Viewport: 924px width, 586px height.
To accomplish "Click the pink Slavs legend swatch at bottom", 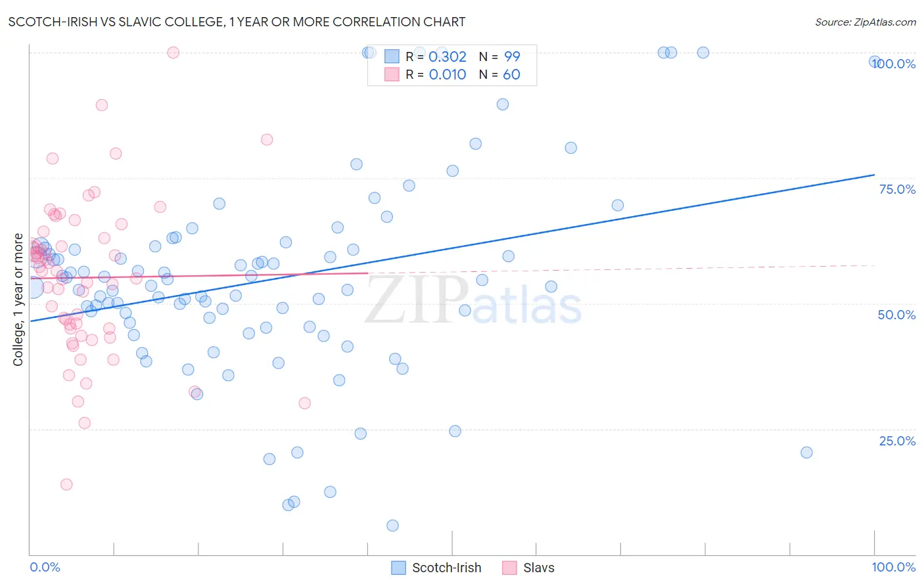I will pyautogui.click(x=509, y=568).
